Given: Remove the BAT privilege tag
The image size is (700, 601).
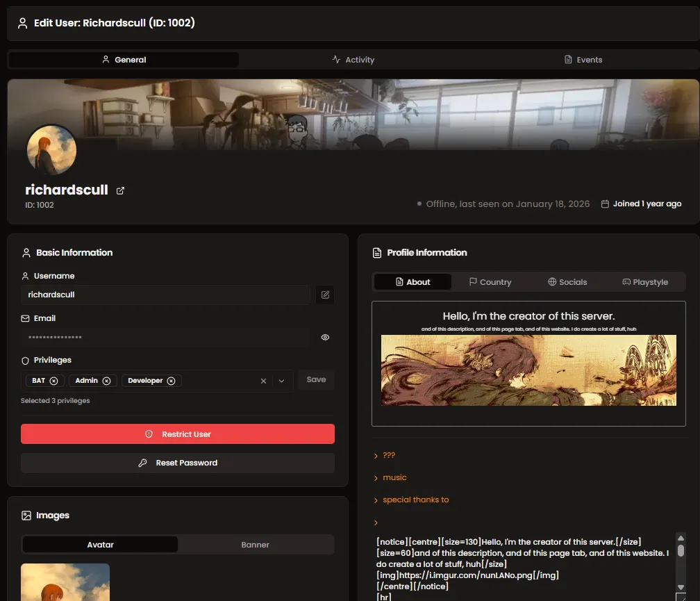Looking at the screenshot, I should click(53, 381).
